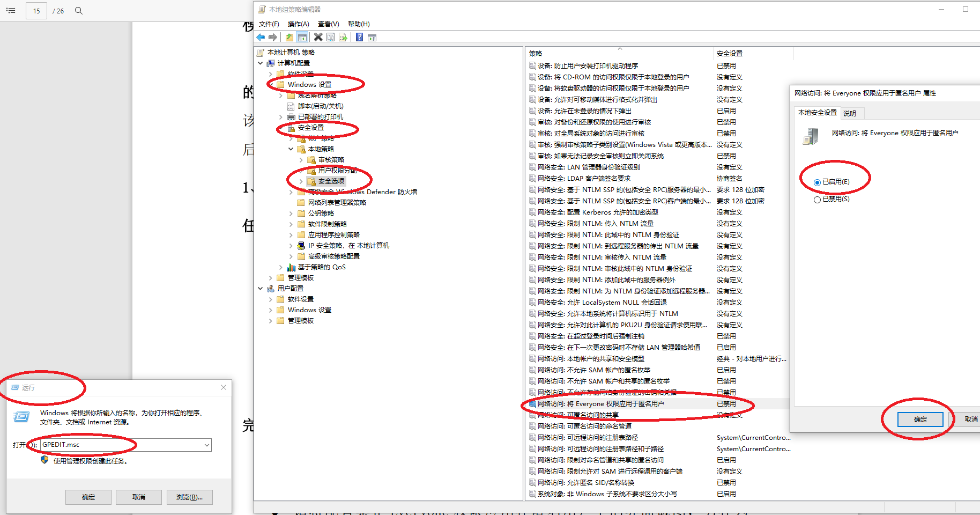Select policy 审核: 对全局系统对象的访问进行审核
The height and width of the screenshot is (515, 980).
(591, 134)
